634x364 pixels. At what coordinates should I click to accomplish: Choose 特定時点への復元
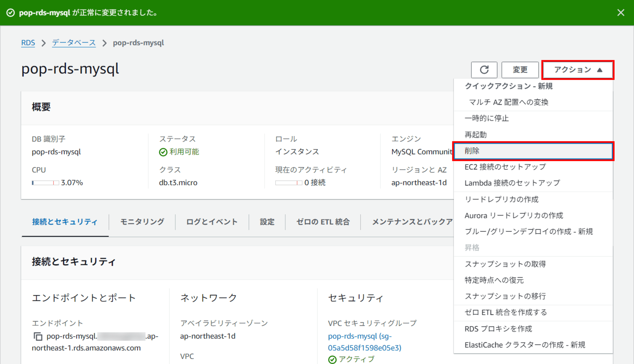(533, 280)
